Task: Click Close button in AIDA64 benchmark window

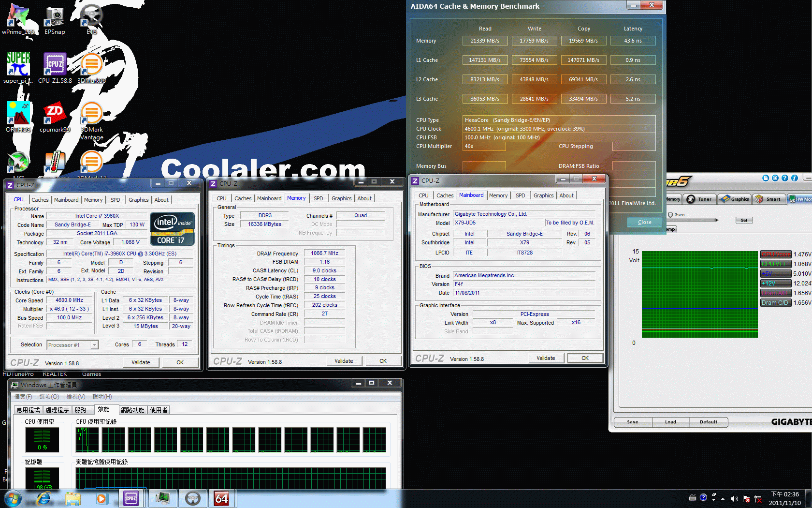Action: [x=644, y=222]
